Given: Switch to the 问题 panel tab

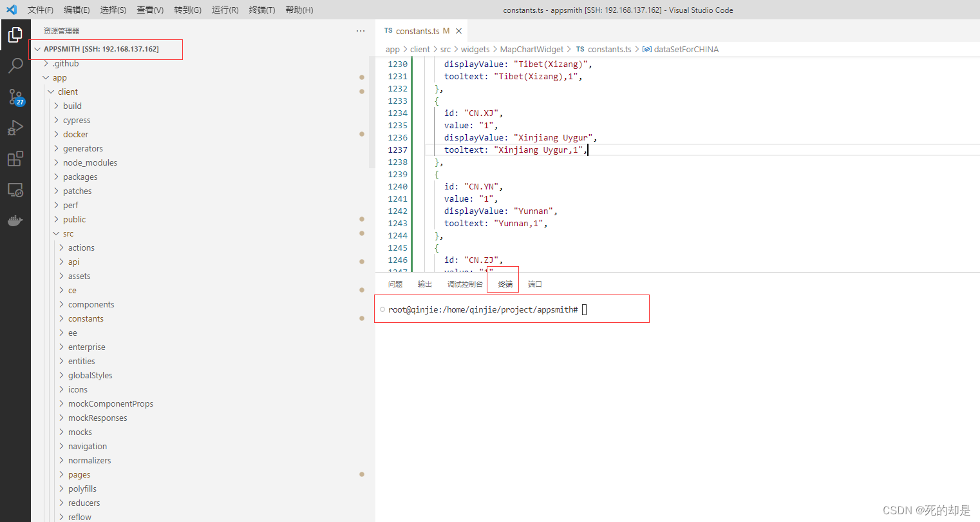Looking at the screenshot, I should tap(395, 284).
